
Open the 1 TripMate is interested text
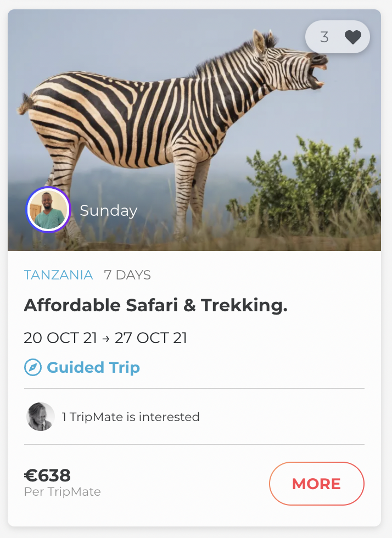131,417
